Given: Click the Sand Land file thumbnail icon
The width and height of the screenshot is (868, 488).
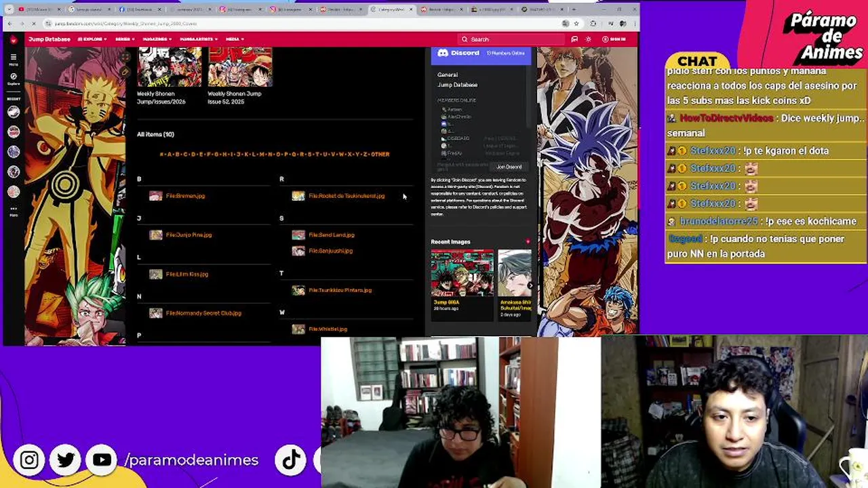Looking at the screenshot, I should [x=298, y=235].
